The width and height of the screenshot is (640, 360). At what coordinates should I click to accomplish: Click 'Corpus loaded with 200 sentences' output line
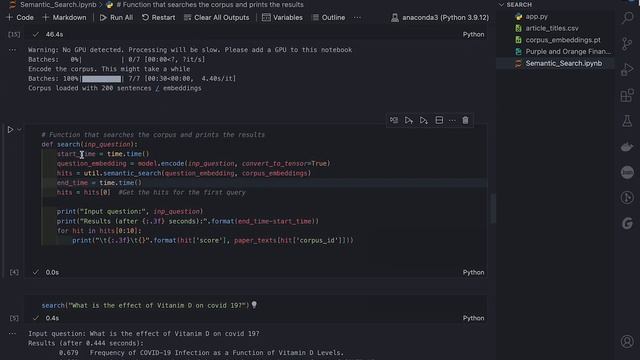coord(115,88)
